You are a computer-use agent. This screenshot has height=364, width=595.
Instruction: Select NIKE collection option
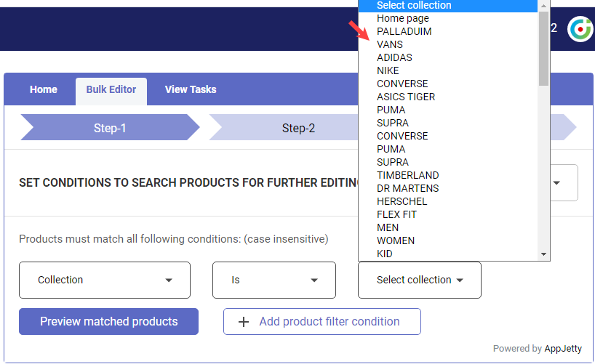click(x=448, y=70)
